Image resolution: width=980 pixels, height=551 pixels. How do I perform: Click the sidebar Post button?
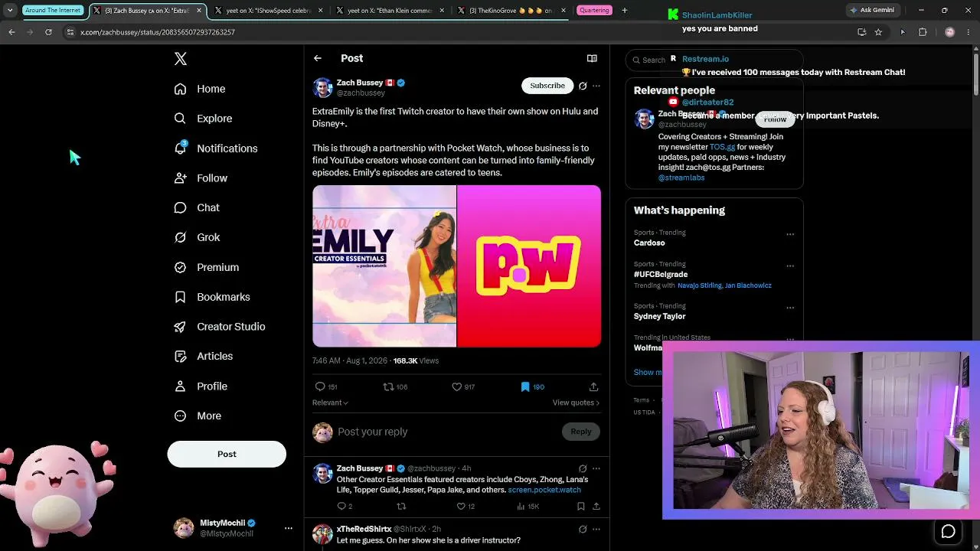[x=227, y=454]
